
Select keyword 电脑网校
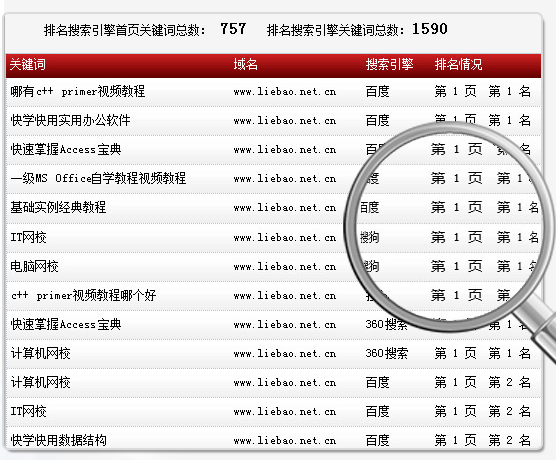click(34, 266)
